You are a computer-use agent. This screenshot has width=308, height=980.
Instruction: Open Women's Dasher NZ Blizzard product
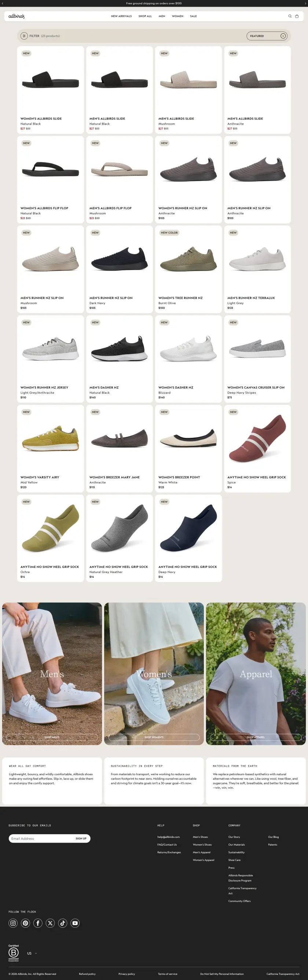coord(188,359)
